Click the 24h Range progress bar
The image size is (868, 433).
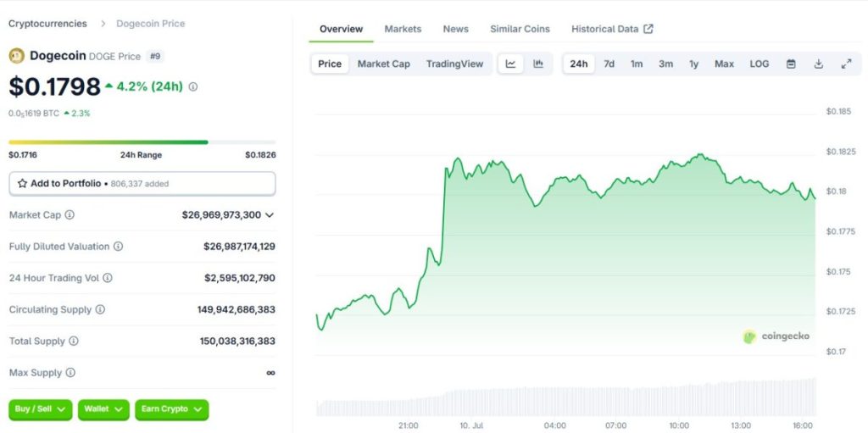click(142, 142)
